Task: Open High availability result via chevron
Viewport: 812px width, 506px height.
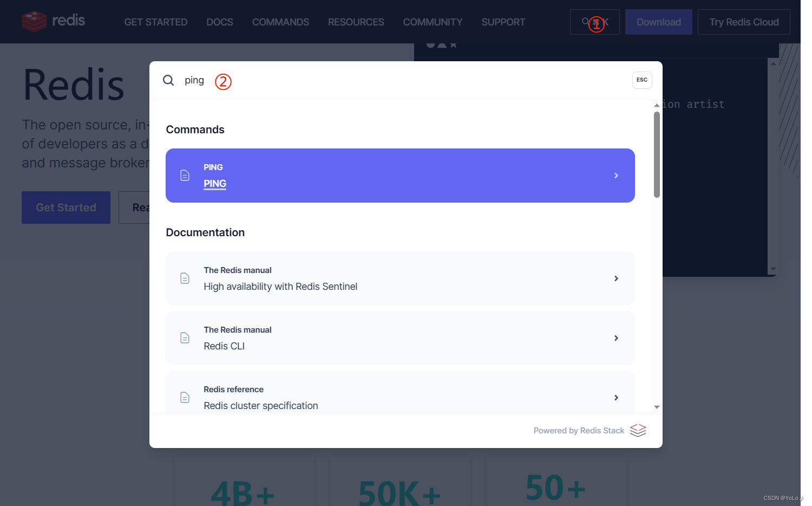Action: pyautogui.click(x=616, y=278)
